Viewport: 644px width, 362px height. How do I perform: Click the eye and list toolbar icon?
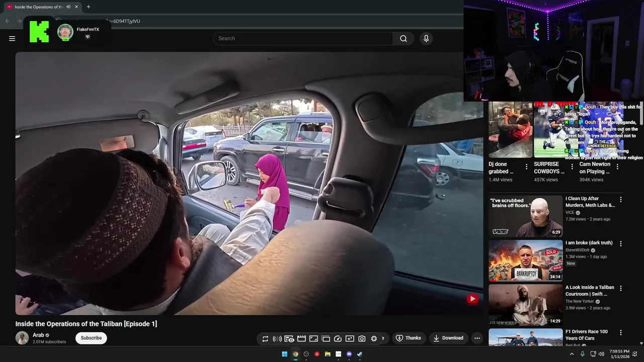289,339
